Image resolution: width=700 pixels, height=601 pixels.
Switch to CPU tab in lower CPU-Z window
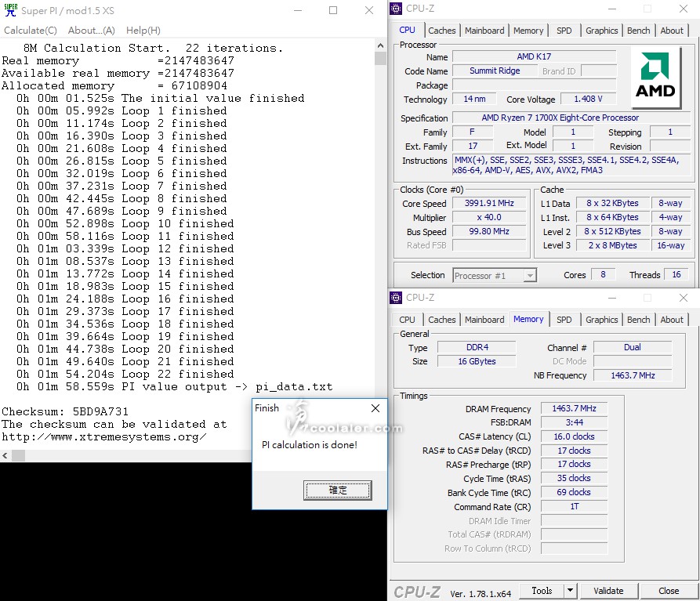point(407,320)
